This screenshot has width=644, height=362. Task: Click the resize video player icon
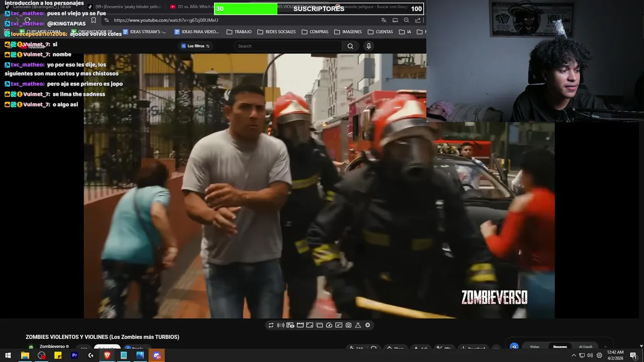[x=309, y=325]
